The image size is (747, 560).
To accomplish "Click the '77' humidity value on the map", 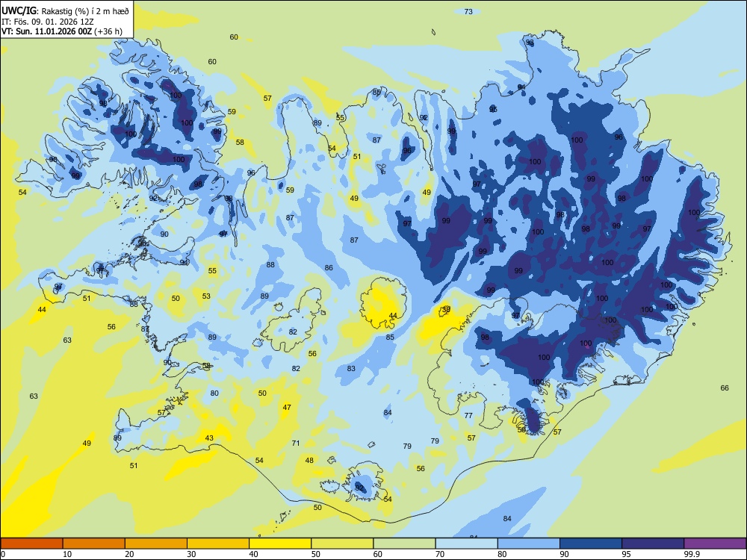I will pyautogui.click(x=469, y=416).
